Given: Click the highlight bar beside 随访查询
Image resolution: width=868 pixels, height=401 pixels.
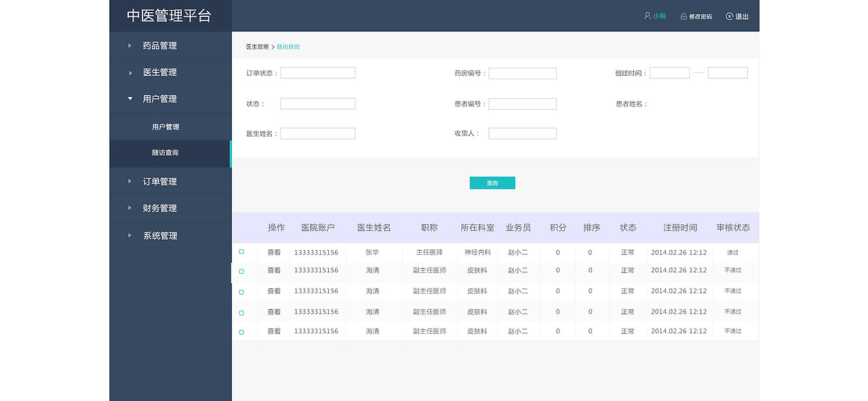Looking at the screenshot, I should click(231, 153).
